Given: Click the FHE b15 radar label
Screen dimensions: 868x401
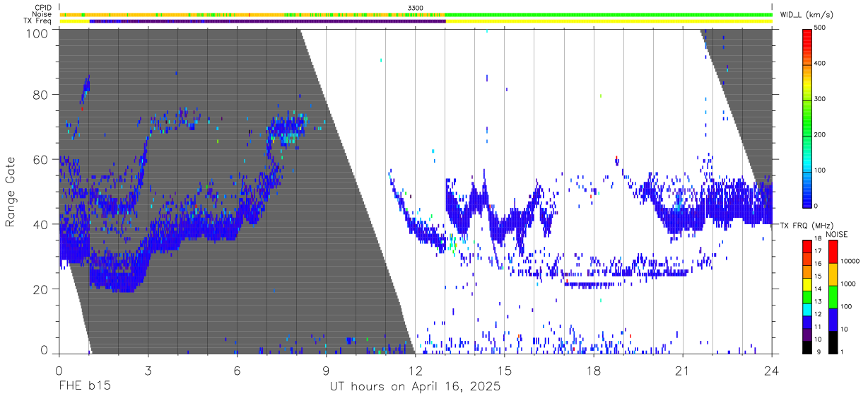Looking at the screenshot, I should pos(84,386).
